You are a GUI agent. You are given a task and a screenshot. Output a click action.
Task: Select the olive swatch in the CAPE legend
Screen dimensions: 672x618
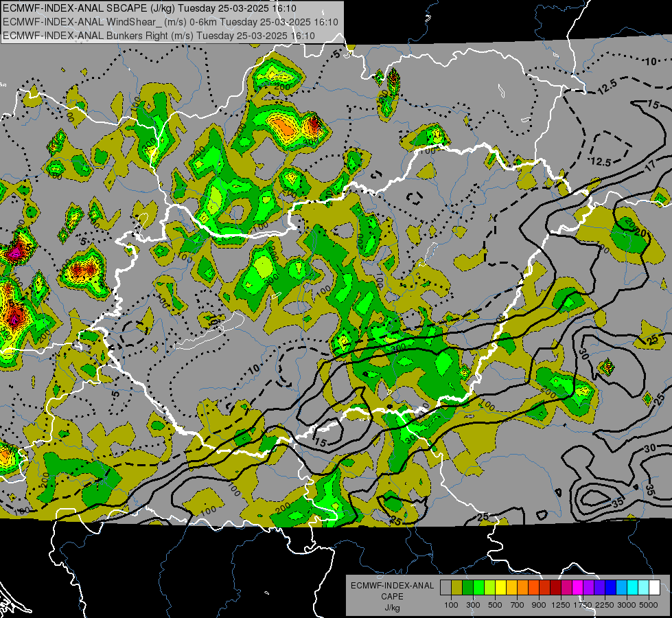pos(457,588)
